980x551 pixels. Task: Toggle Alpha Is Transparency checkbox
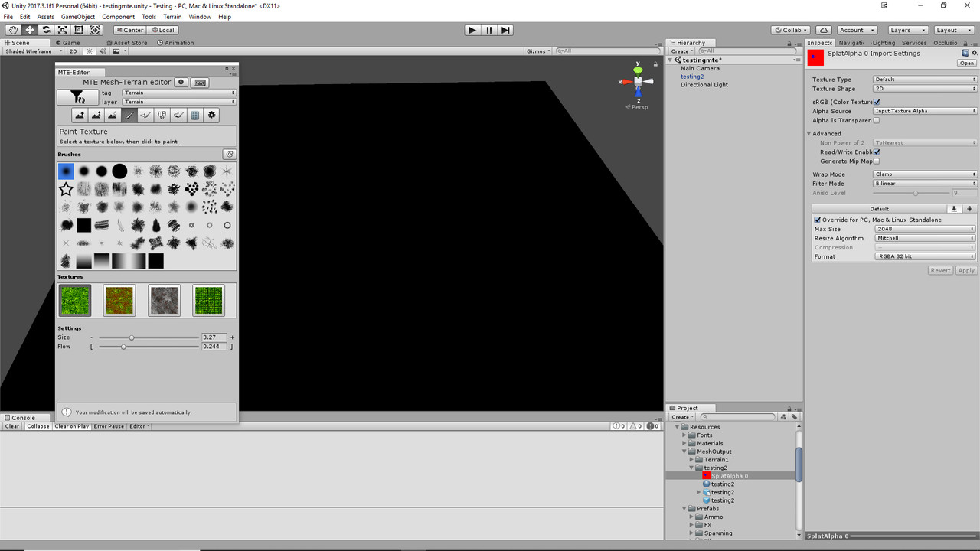coord(877,120)
